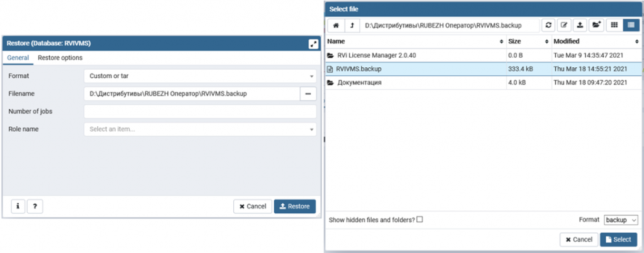
Task: Click the Restore button
Action: [x=295, y=207]
